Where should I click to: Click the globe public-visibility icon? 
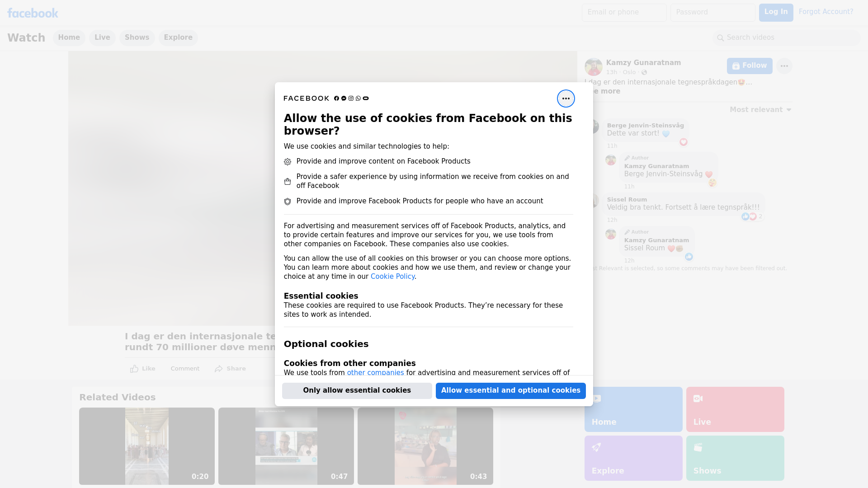pos(644,72)
